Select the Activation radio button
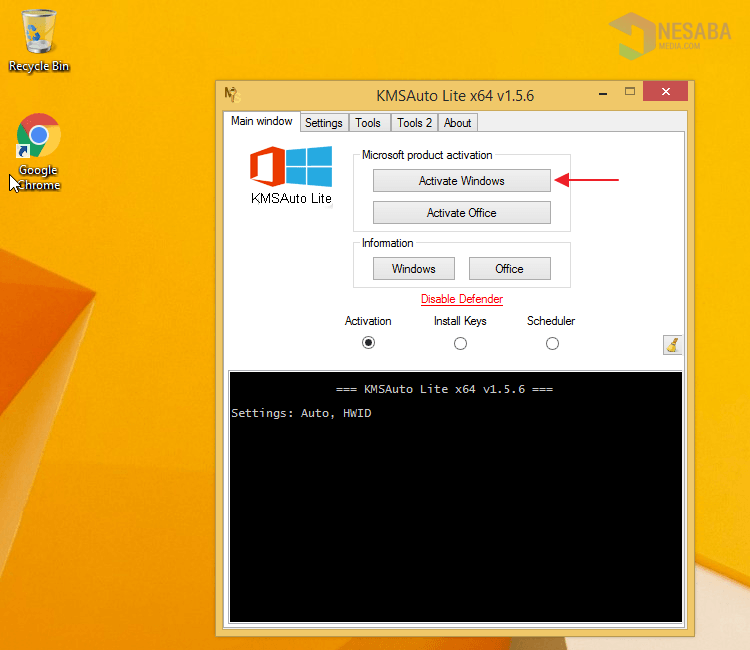This screenshot has width=750, height=650. 368,343
